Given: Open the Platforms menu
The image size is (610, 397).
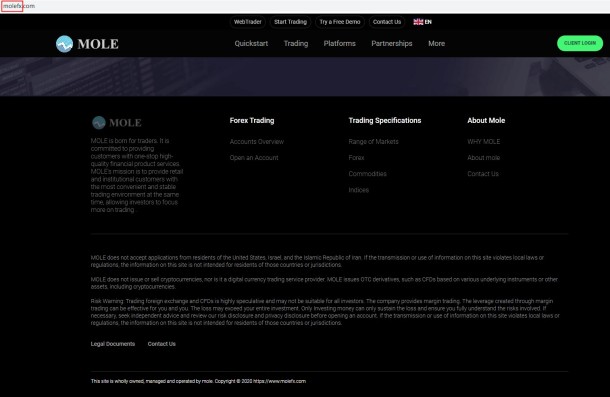Looking at the screenshot, I should (340, 44).
